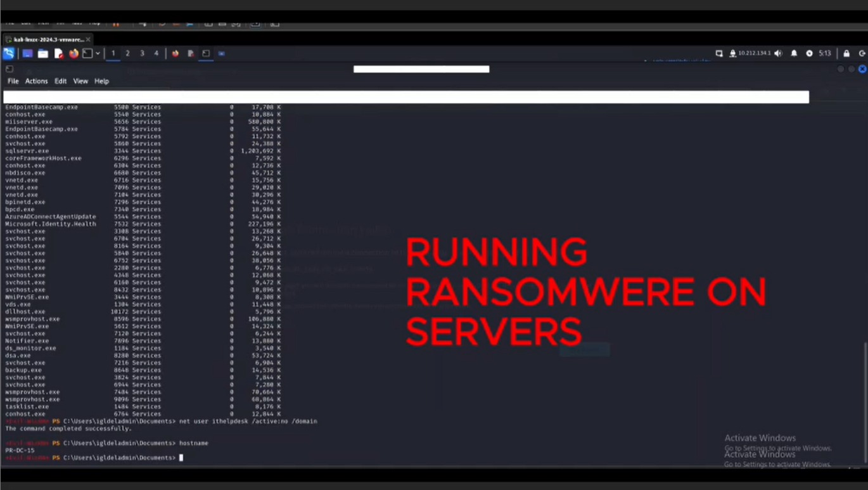Image resolution: width=868 pixels, height=490 pixels.
Task: Click the memory value '1,203,692 K'
Action: point(261,151)
